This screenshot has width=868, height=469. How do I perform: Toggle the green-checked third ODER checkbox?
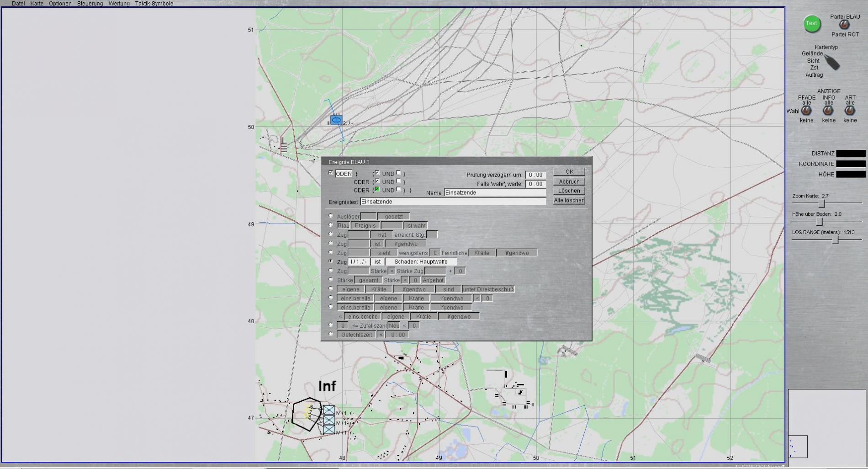tap(377, 189)
